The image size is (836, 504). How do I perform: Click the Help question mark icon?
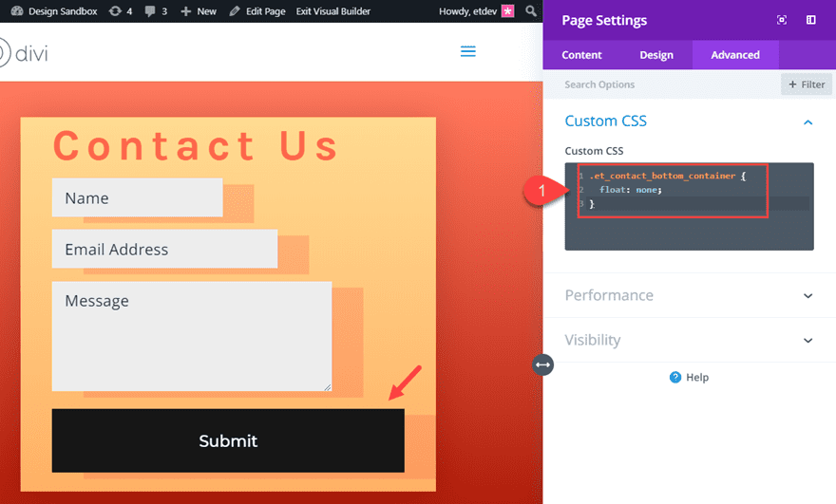click(x=675, y=377)
